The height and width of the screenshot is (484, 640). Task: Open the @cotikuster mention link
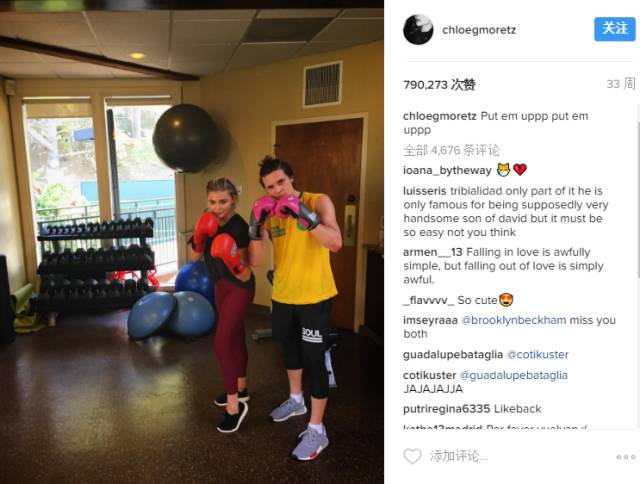pyautogui.click(x=538, y=354)
